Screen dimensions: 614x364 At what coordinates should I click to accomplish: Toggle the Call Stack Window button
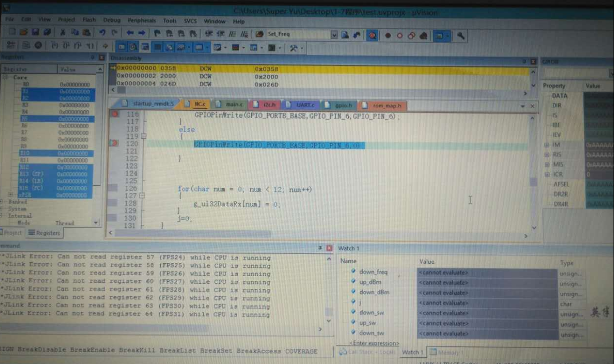point(169,47)
